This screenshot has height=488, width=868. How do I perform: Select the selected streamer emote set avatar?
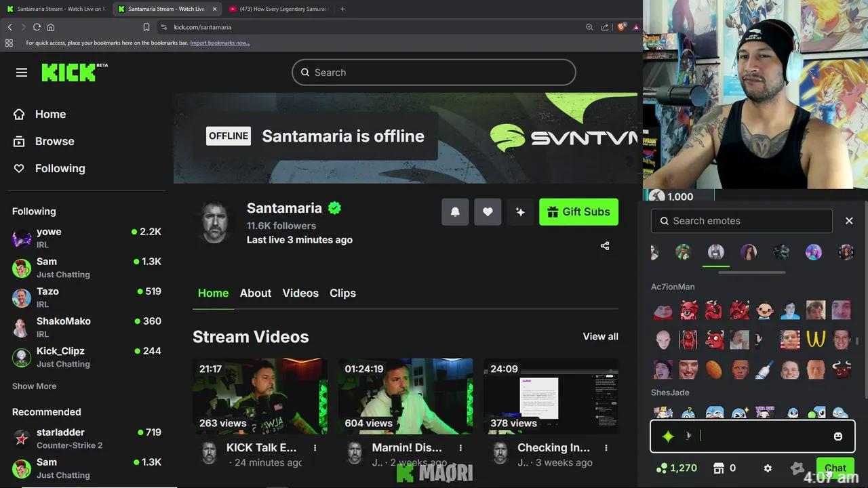coord(715,252)
